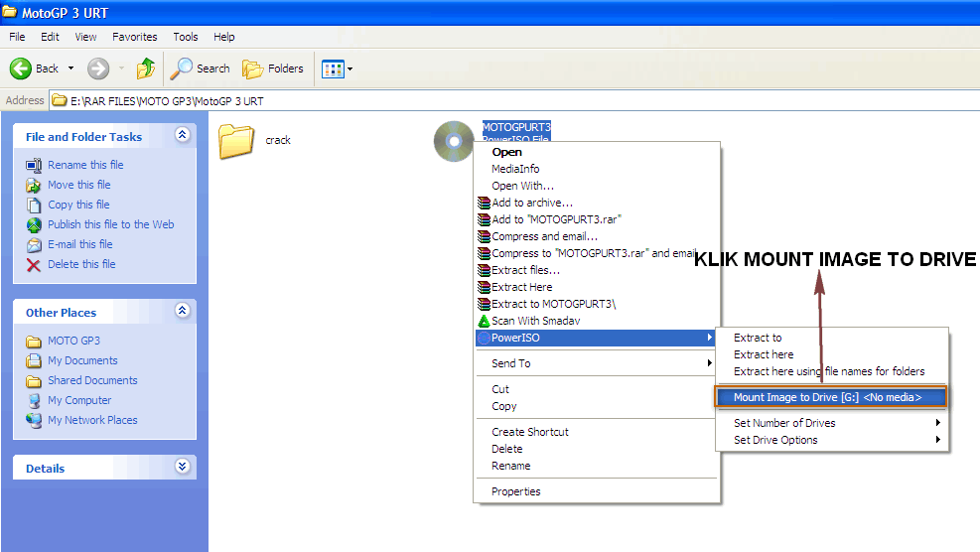Click the red X Delete this file icon

pyautogui.click(x=34, y=265)
